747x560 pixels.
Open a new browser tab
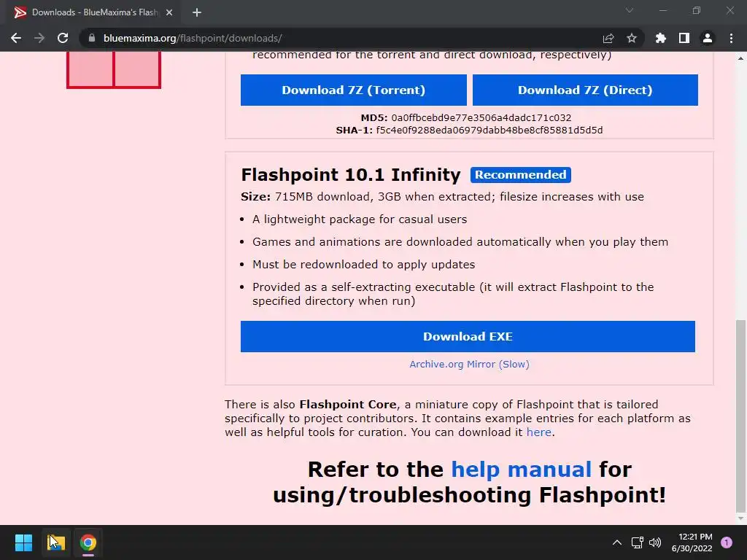[x=197, y=12]
